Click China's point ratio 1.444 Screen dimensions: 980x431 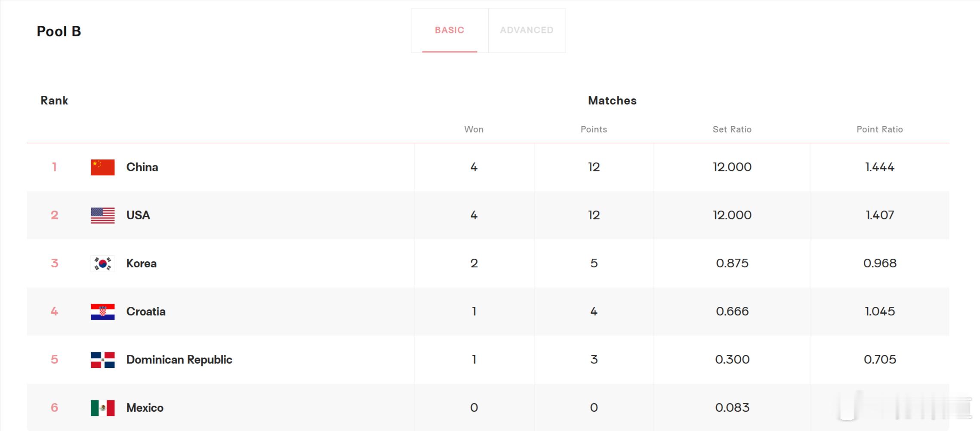click(x=880, y=167)
